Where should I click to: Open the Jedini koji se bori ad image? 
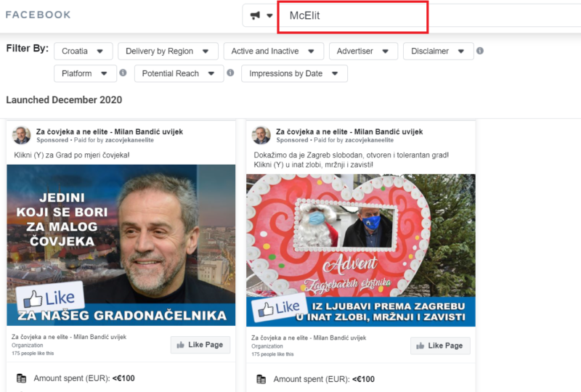pyautogui.click(x=121, y=245)
